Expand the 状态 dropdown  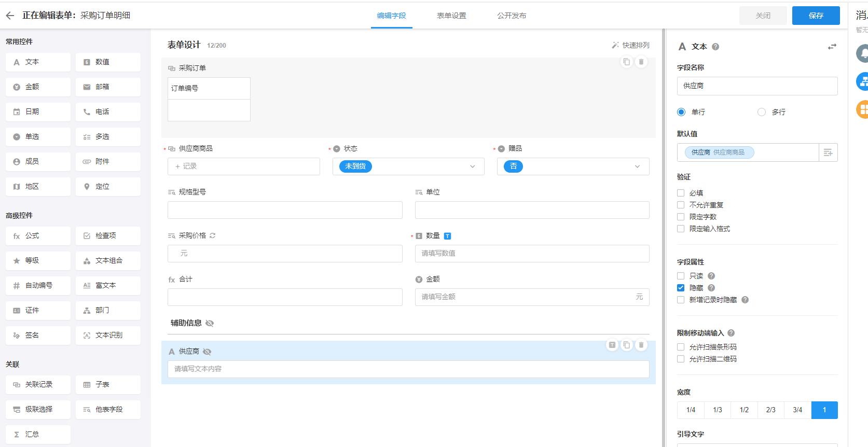(x=472, y=166)
